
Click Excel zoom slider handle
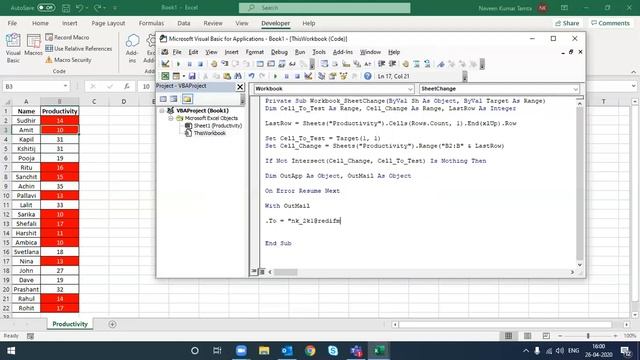(588, 336)
